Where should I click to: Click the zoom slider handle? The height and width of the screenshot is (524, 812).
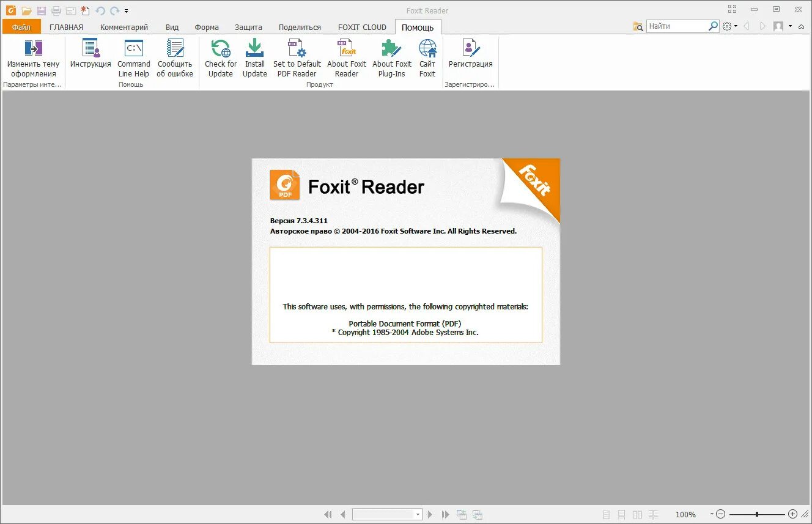click(757, 515)
